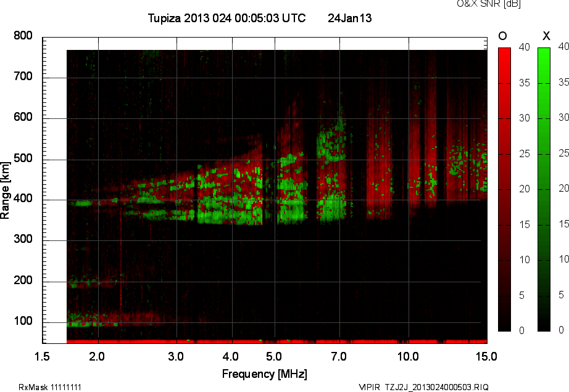
Task: Click the O colorbar '0' dB label
Action: (522, 330)
